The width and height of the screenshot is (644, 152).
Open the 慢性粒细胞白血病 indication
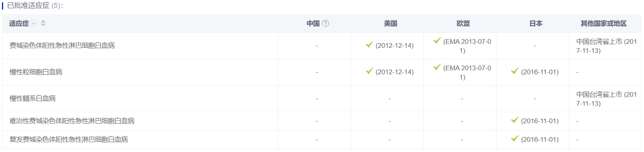click(x=36, y=72)
